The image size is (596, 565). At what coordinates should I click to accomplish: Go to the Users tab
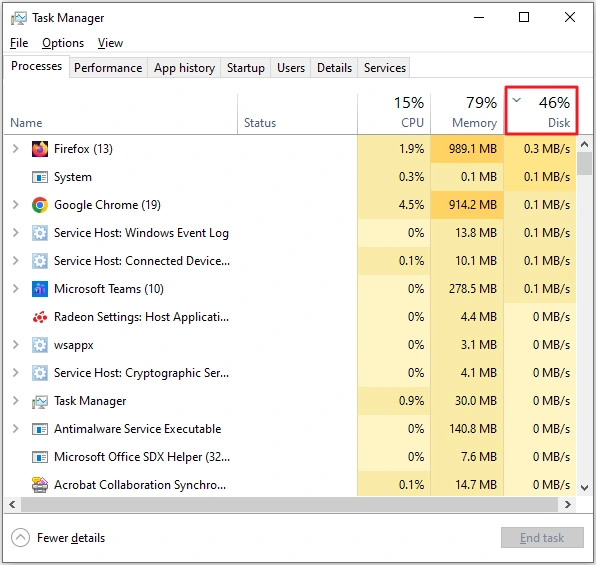point(291,68)
